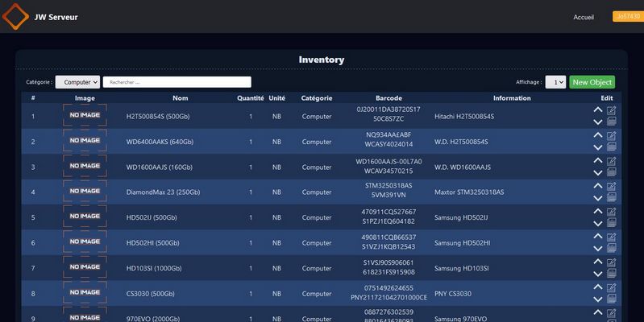Select the name WD6400AAKS (640Gb)

160,142
